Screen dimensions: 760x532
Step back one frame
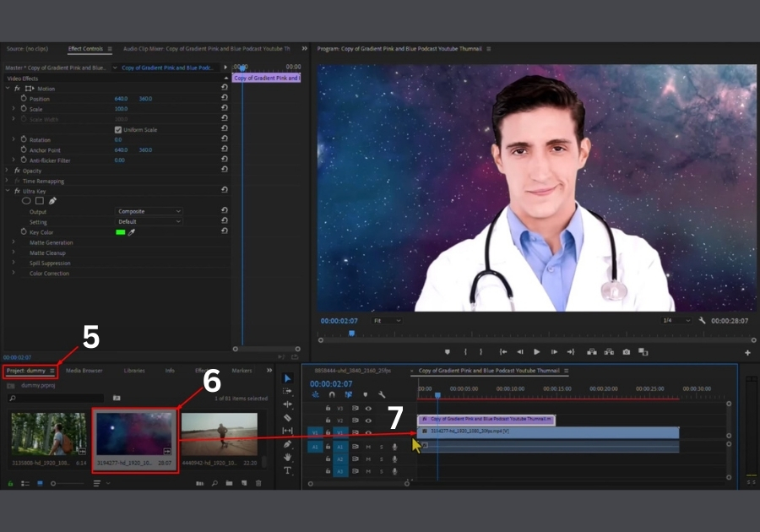click(519, 352)
